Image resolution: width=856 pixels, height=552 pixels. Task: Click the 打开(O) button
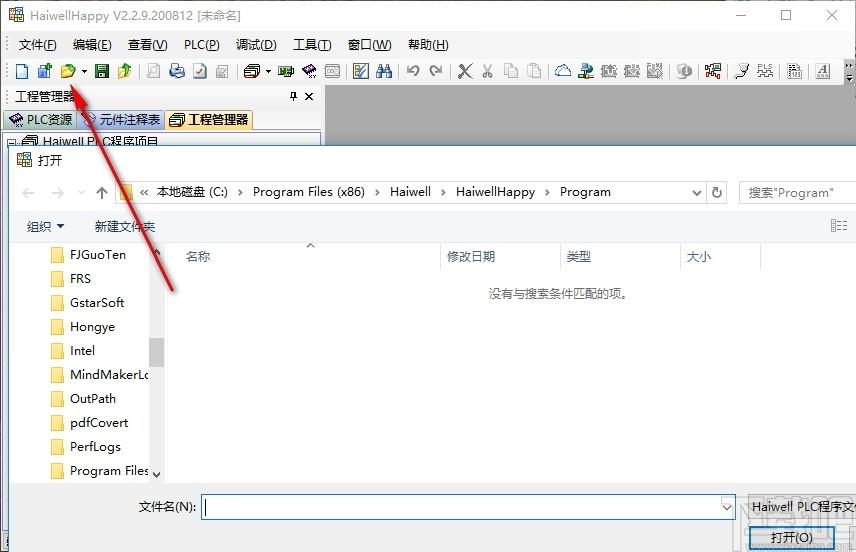pos(792,537)
